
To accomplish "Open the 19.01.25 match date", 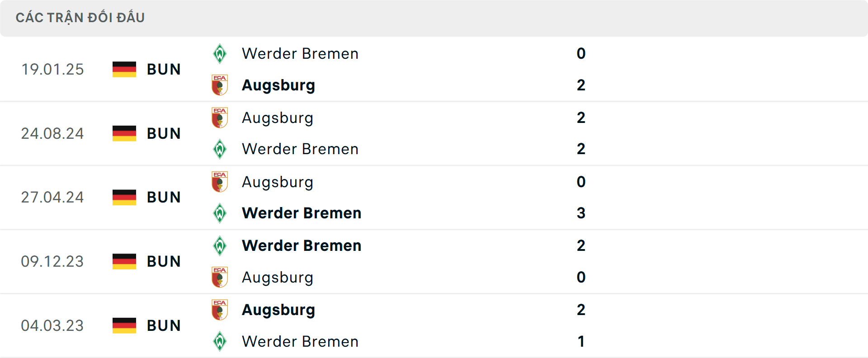I will pos(52,69).
